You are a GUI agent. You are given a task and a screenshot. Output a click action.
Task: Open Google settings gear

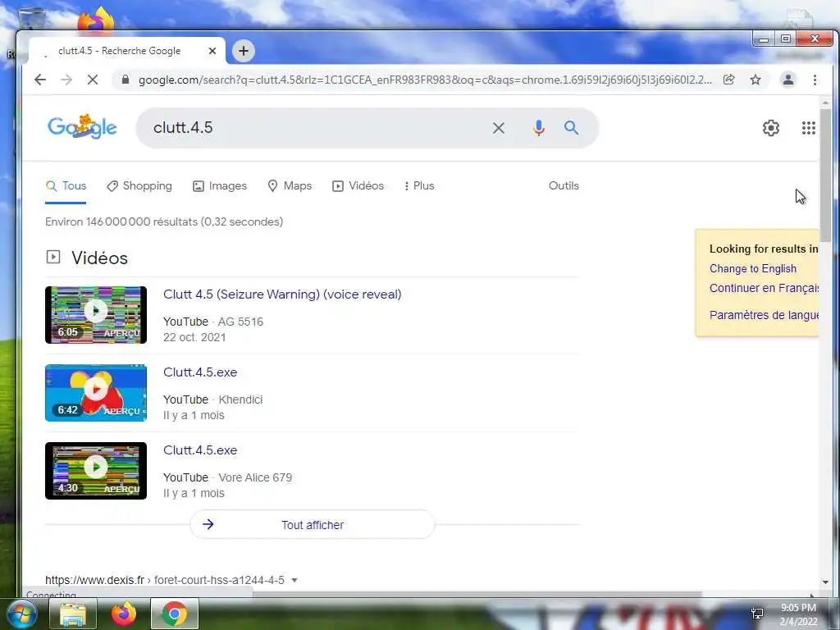771,127
